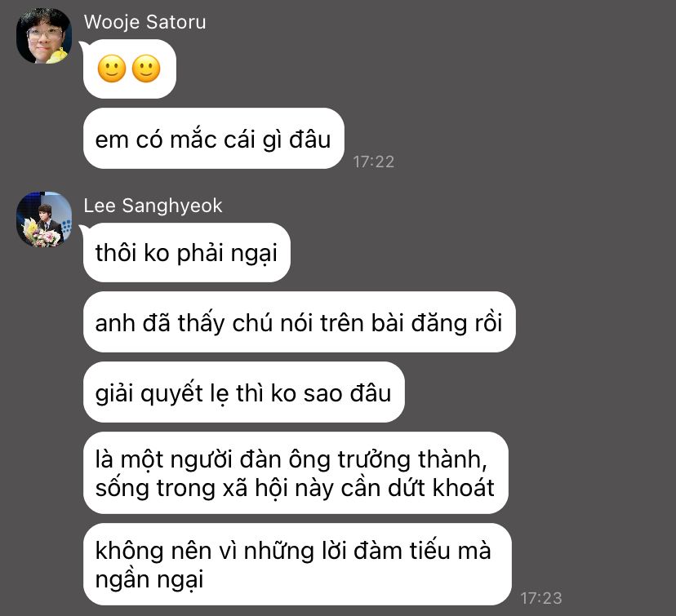Tap the second smiley emoji

(146, 69)
